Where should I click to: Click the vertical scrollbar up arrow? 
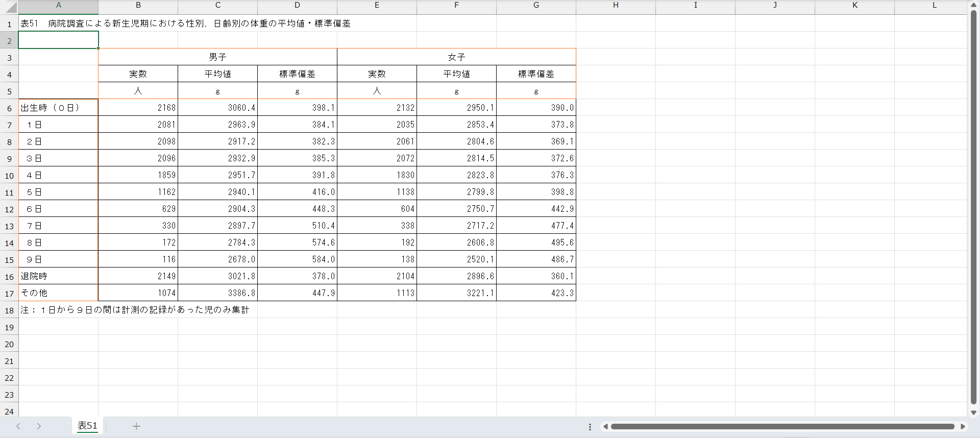973,5
